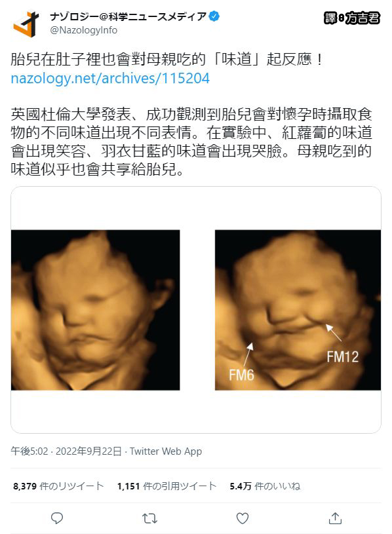Click the Twitter Web App source label
Screen dimensions: 392x534
click(x=166, y=451)
